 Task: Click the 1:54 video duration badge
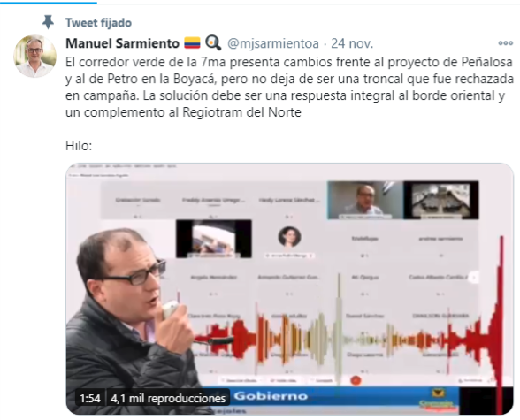point(90,398)
